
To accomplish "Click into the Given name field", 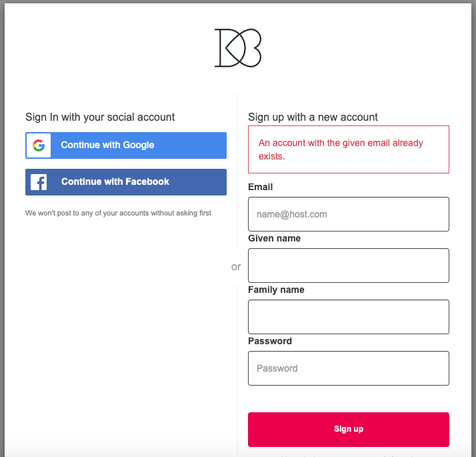I will click(348, 266).
